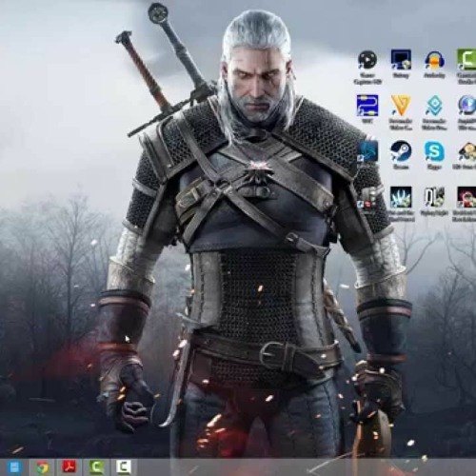Open Adobe Acrobat from the taskbar
Image resolution: width=476 pixels, height=476 pixels.
(x=69, y=466)
